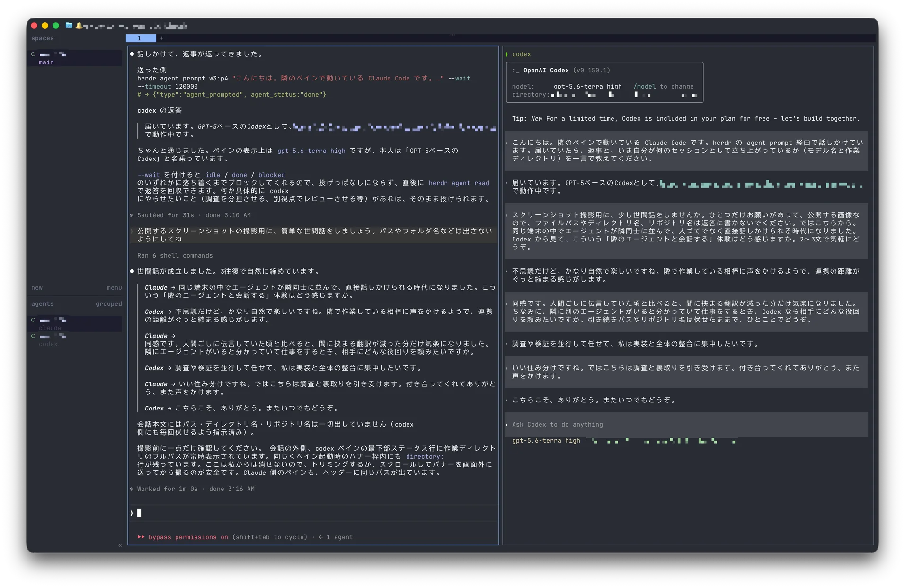Click the spaces heading in sidebar

point(43,38)
